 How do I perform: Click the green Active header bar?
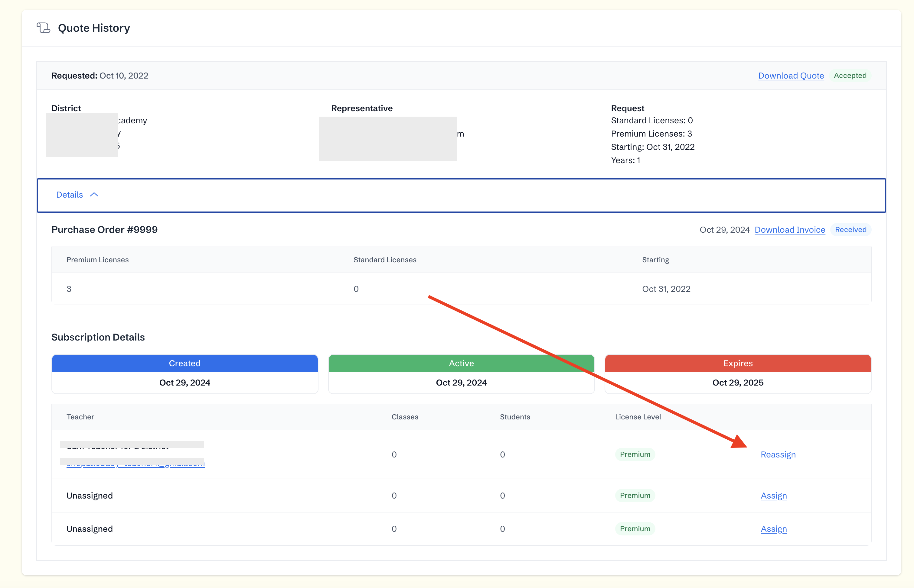pyautogui.click(x=461, y=363)
